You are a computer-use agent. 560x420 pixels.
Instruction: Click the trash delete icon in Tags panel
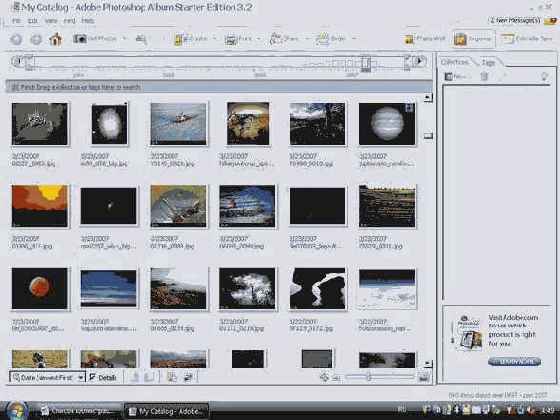[484, 76]
